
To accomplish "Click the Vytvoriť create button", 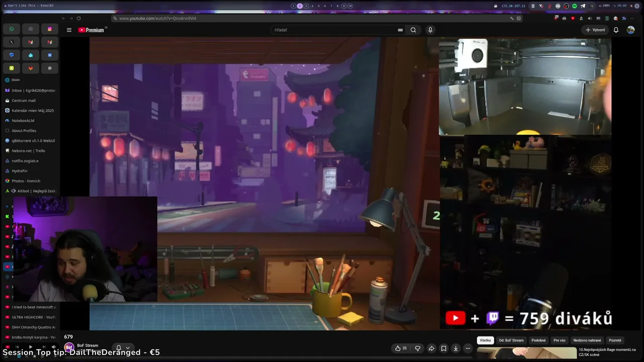I will pos(595,30).
